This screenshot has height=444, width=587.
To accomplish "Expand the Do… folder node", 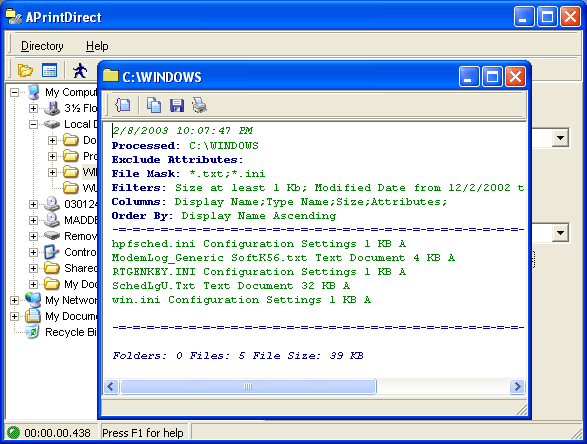I will coord(52,140).
